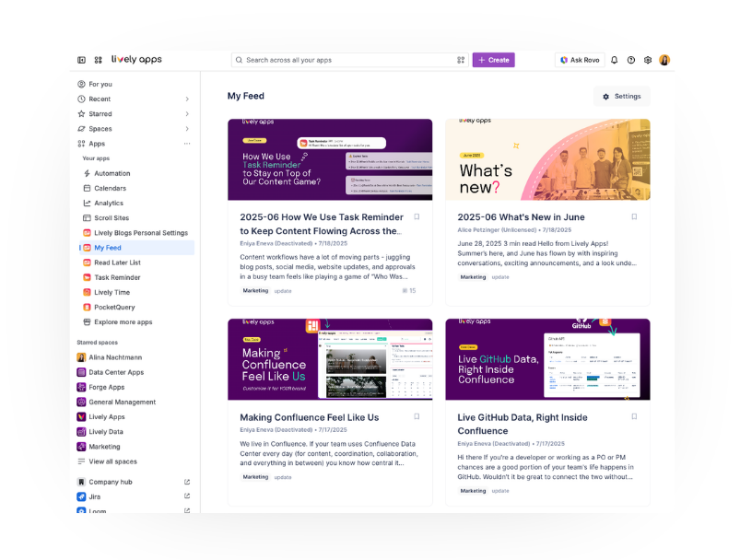Bookmark the Task Reminder post
Image resolution: width=740 pixels, height=560 pixels.
point(417,217)
